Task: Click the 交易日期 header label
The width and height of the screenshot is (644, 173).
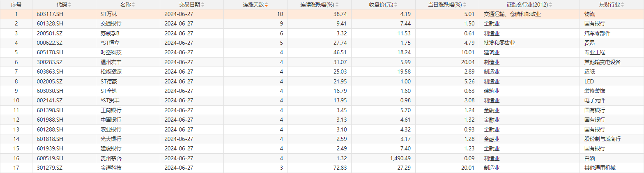Action: (190, 5)
